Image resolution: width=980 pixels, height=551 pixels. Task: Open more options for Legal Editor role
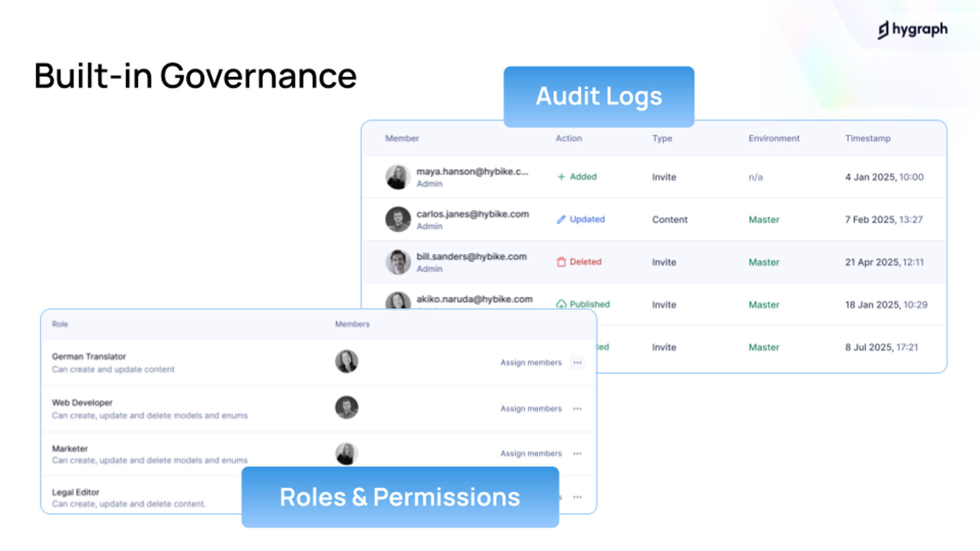pyautogui.click(x=577, y=497)
